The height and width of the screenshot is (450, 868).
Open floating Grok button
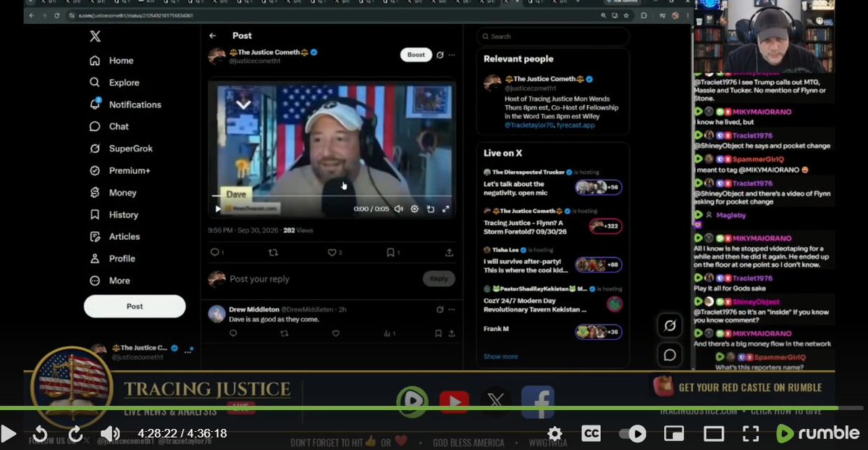(x=669, y=326)
